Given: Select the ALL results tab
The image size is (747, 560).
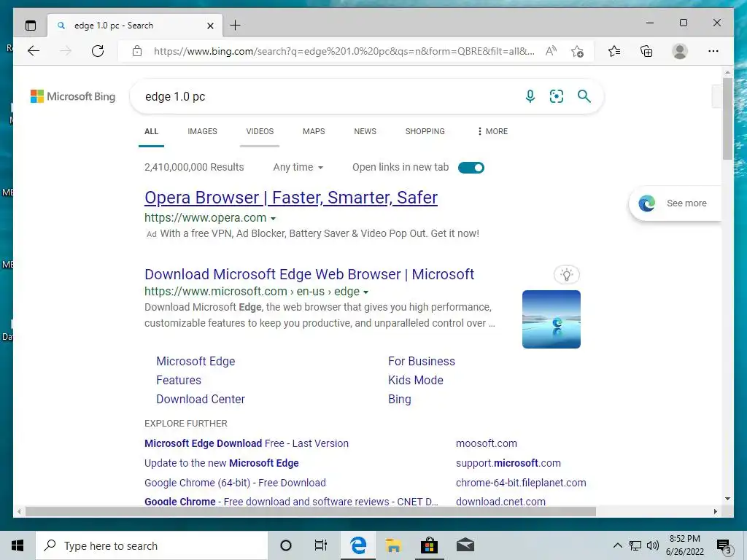Looking at the screenshot, I should pyautogui.click(x=152, y=131).
